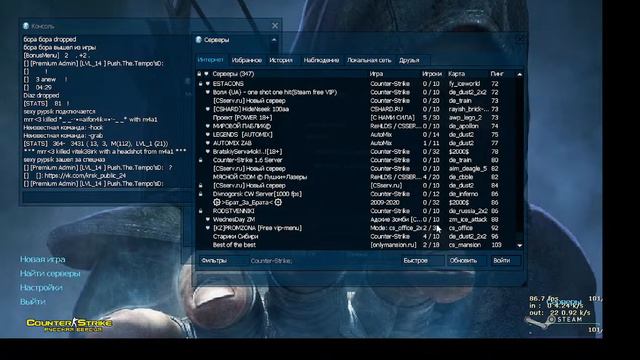The width and height of the screenshot is (640, 360).
Task: Click lock icon on Counter-Strike 1.6 Server row
Action: pos(200,160)
